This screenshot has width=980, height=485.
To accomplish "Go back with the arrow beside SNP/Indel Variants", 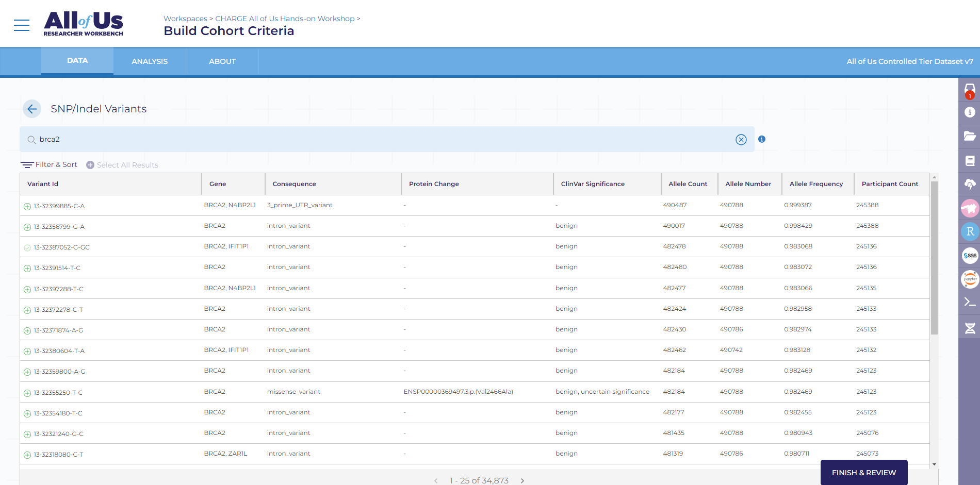I will (x=32, y=109).
